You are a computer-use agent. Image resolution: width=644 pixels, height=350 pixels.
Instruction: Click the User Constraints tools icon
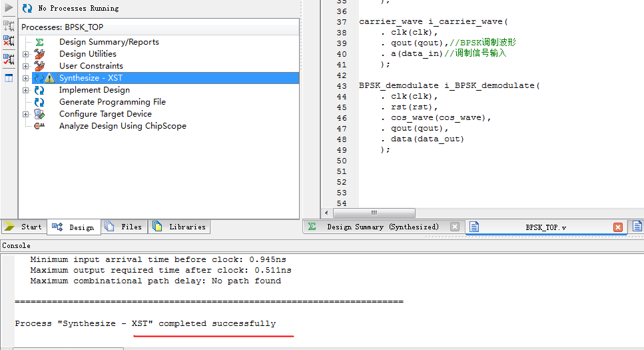point(39,66)
